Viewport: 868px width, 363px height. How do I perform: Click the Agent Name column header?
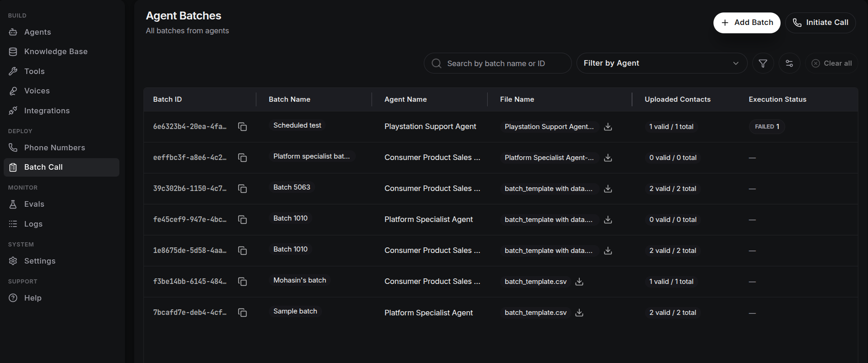tap(405, 99)
